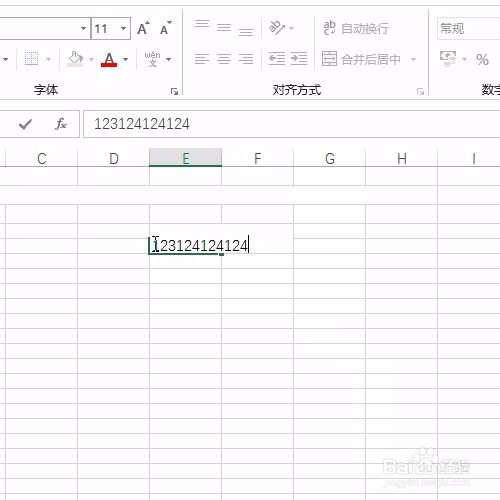This screenshot has height=500, width=500.
Task: Open the 合并后居中 dropdown arrow
Action: 414,60
